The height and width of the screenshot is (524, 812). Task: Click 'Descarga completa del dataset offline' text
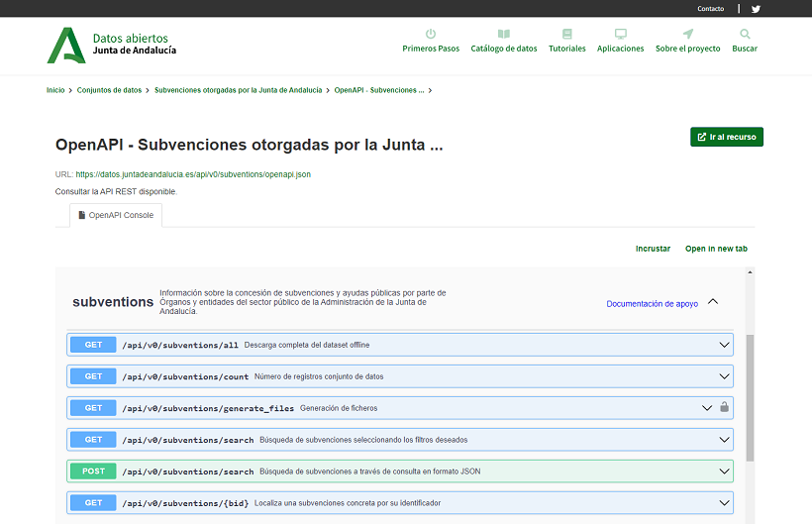(307, 345)
